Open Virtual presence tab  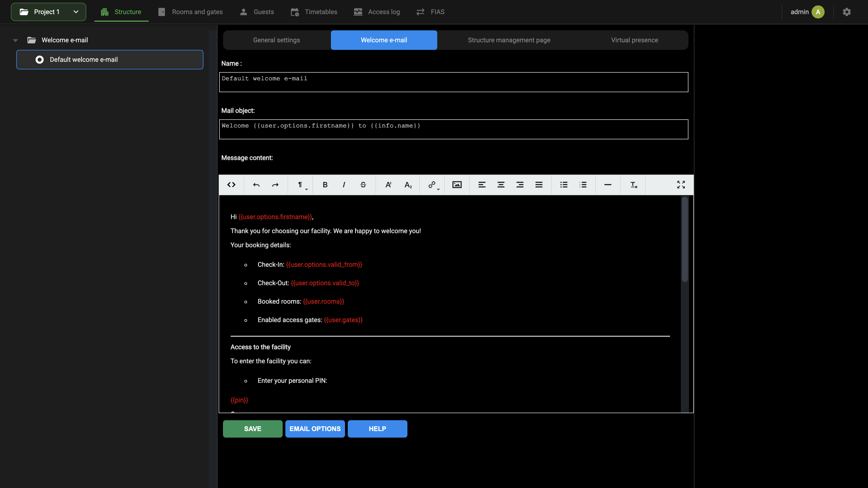pyautogui.click(x=634, y=40)
